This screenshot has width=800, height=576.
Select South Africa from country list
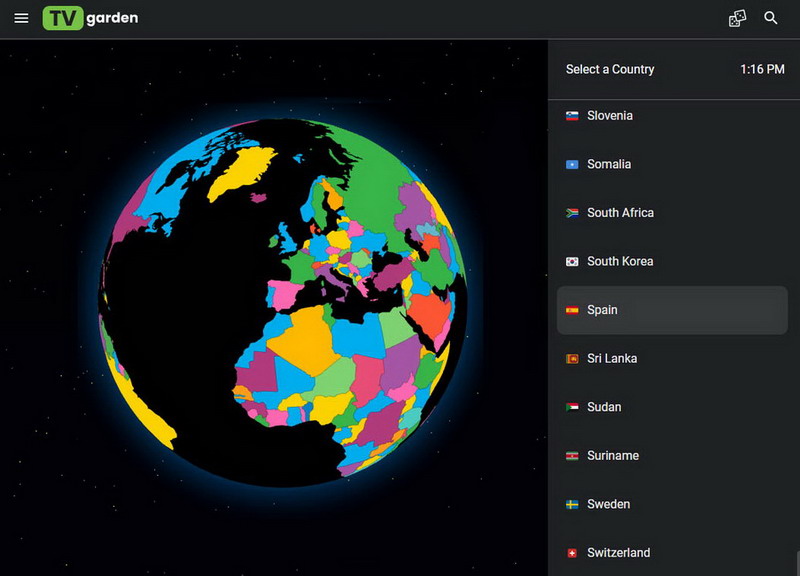pyautogui.click(x=620, y=213)
